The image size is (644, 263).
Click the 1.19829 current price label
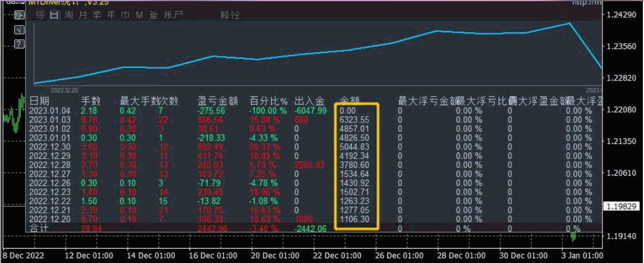coord(622,207)
